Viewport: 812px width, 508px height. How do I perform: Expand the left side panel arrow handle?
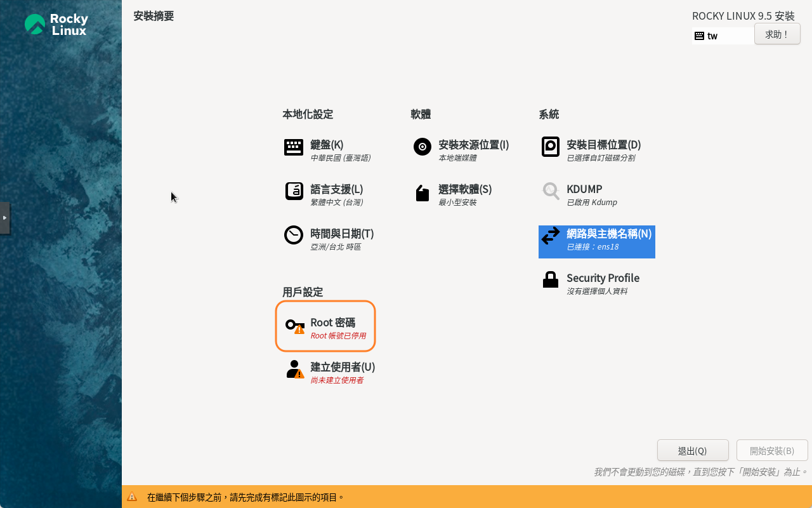coord(4,218)
